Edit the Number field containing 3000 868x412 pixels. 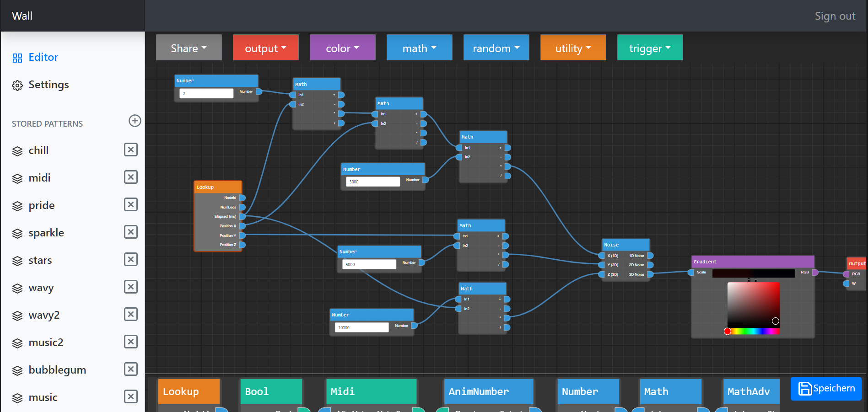(373, 182)
